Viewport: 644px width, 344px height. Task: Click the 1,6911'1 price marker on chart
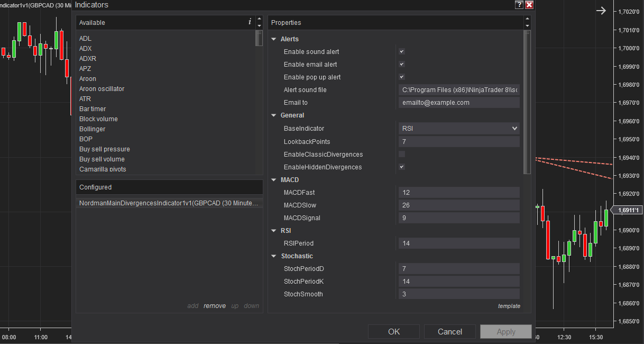627,210
